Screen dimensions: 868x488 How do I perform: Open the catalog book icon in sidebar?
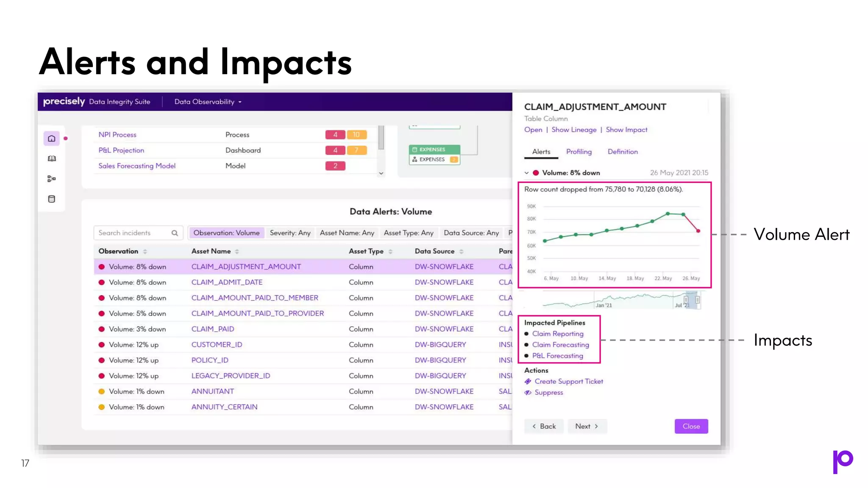[x=52, y=158]
